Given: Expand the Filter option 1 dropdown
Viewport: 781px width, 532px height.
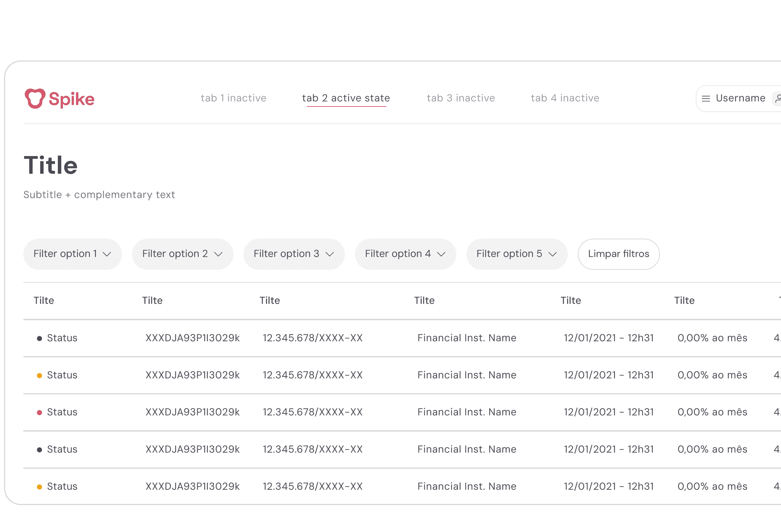Looking at the screenshot, I should (73, 254).
